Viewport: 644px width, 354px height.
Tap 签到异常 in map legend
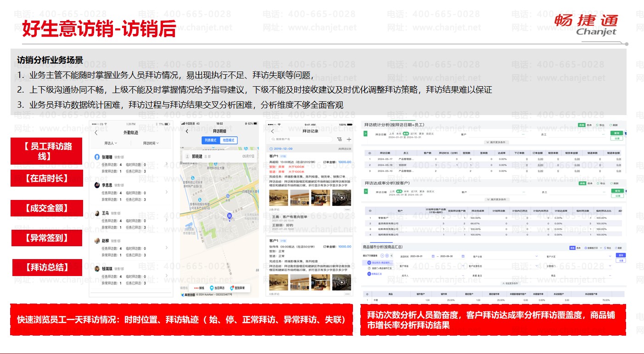(x=237, y=288)
